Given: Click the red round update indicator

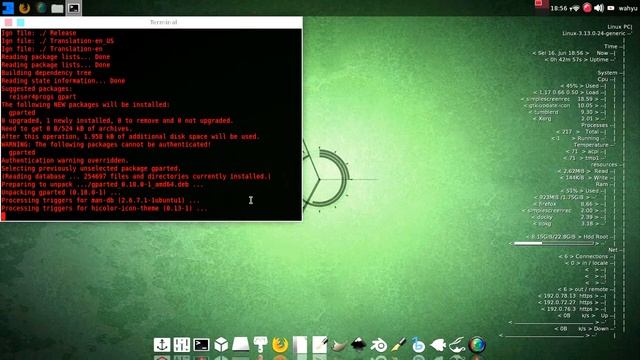Looking at the screenshot, I should 587,8.
